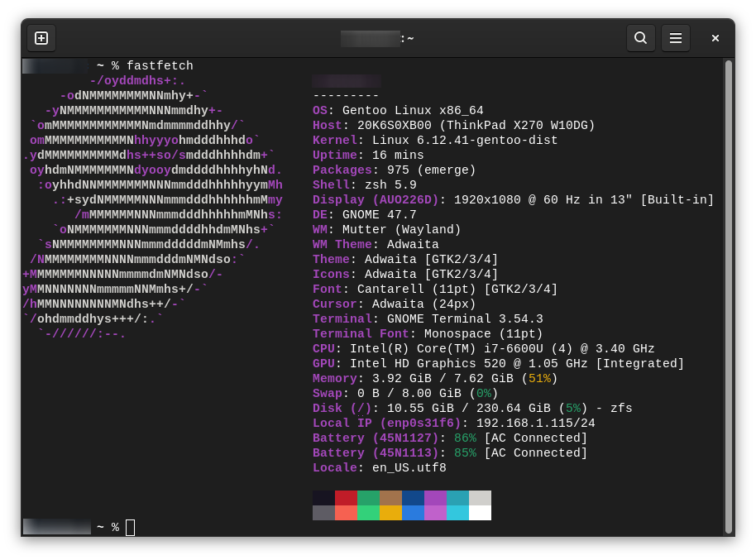Click the CPU i7-6600U line

(484, 349)
